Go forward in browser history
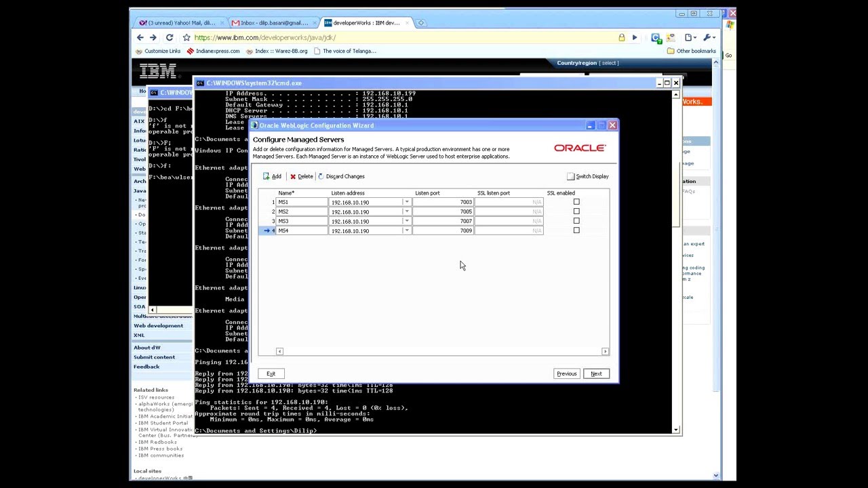 tap(153, 37)
